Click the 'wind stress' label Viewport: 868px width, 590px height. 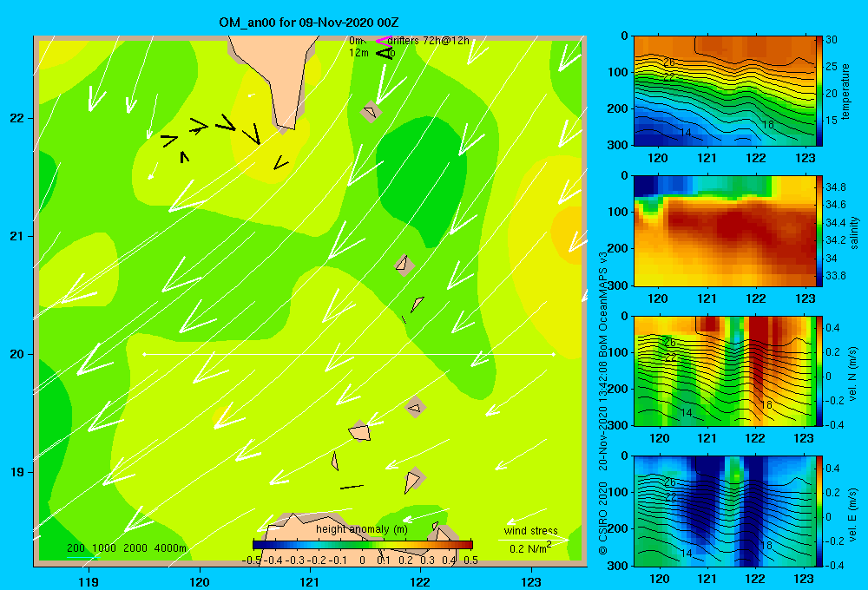(531, 530)
